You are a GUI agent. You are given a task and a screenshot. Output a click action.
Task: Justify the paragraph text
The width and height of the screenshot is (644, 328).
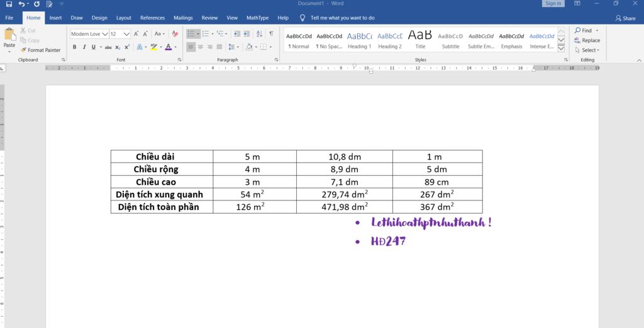pyautogui.click(x=219, y=47)
